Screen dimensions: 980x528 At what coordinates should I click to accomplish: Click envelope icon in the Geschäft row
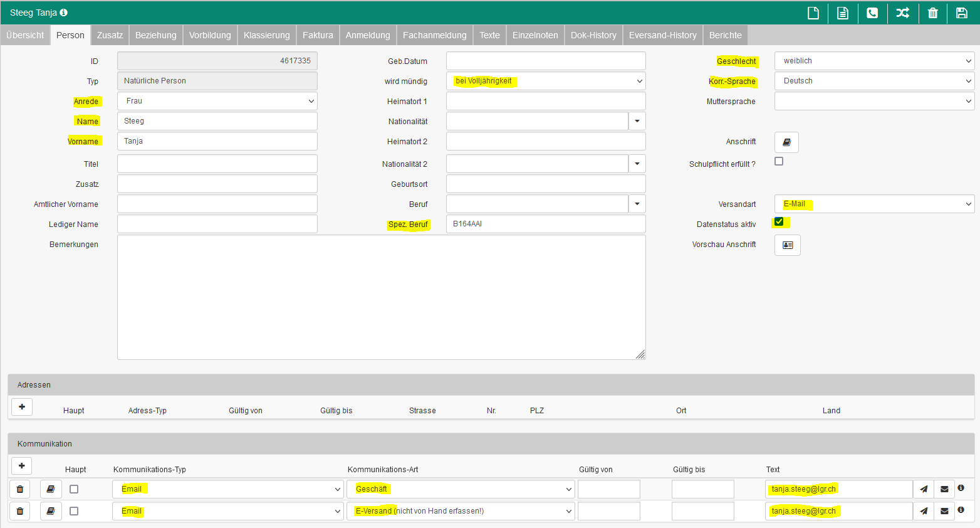[x=944, y=489]
